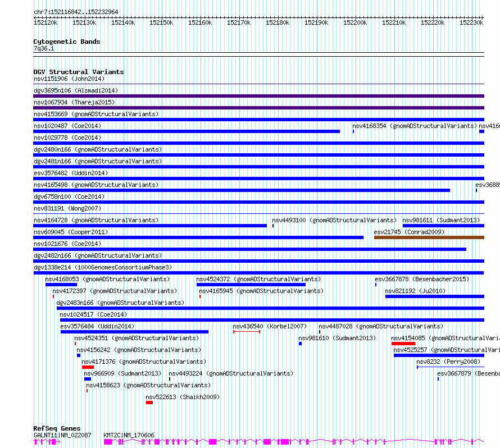Open the esv21745 (Conrad2009) label
Viewport: 500px width, 448px height.
point(409,232)
